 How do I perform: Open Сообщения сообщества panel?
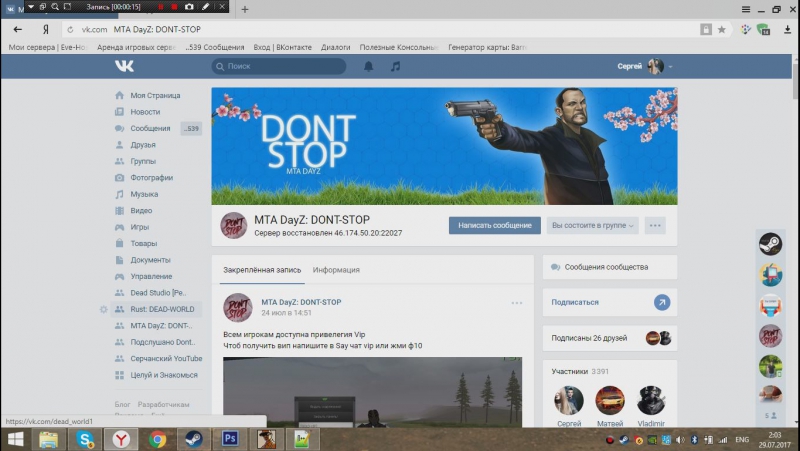pos(610,267)
